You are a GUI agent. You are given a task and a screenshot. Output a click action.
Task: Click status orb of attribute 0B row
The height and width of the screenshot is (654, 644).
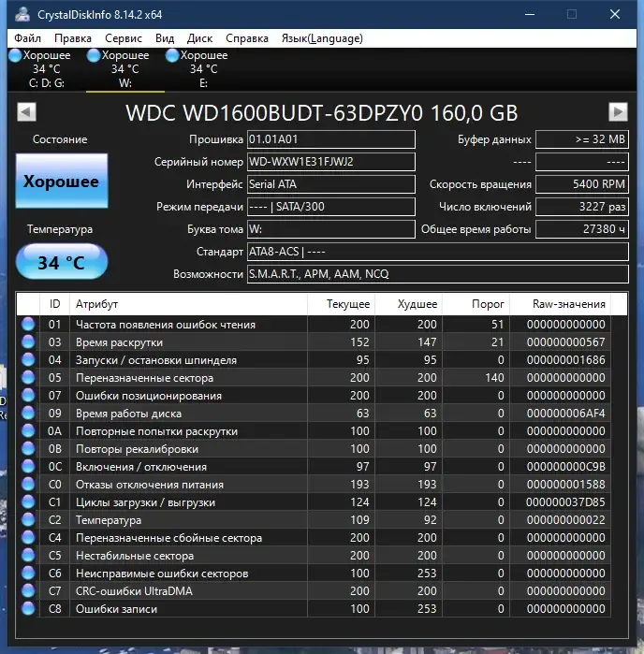coord(28,449)
